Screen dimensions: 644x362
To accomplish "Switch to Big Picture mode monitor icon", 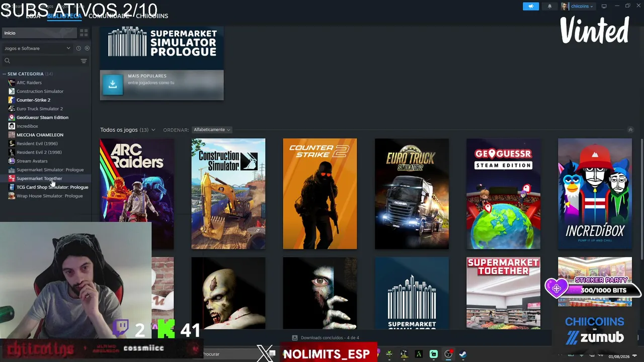I will (x=604, y=6).
